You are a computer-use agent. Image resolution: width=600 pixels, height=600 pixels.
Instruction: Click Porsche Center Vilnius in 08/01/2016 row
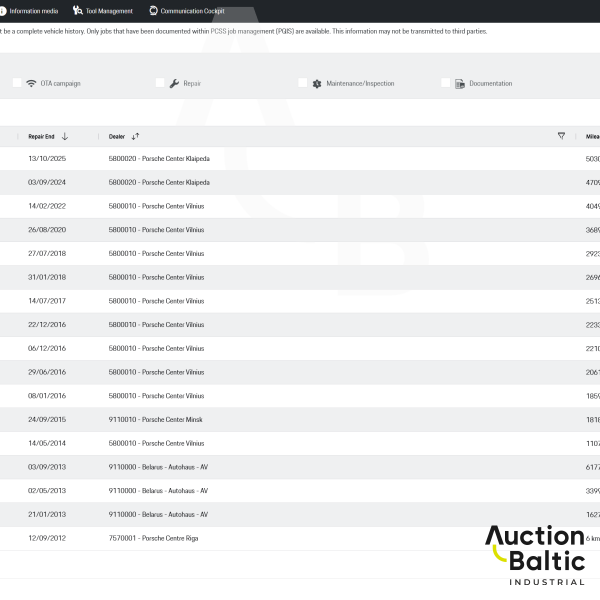tap(157, 396)
